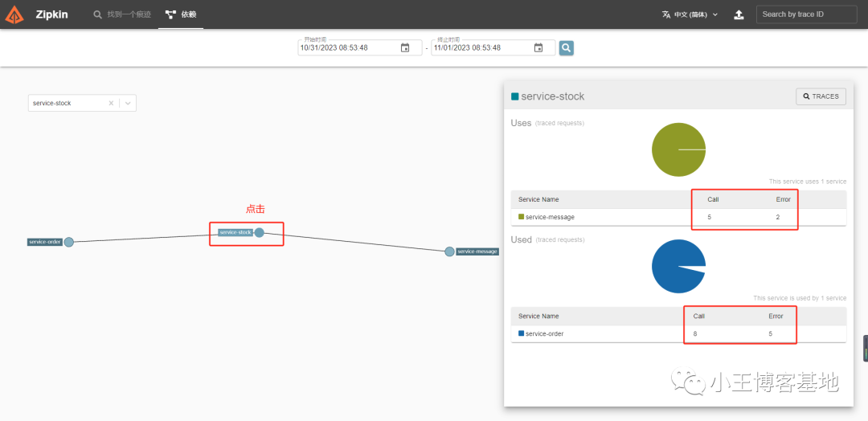Expand the service filter dropdown arrow
Viewport: 868px width, 421px height.
128,103
